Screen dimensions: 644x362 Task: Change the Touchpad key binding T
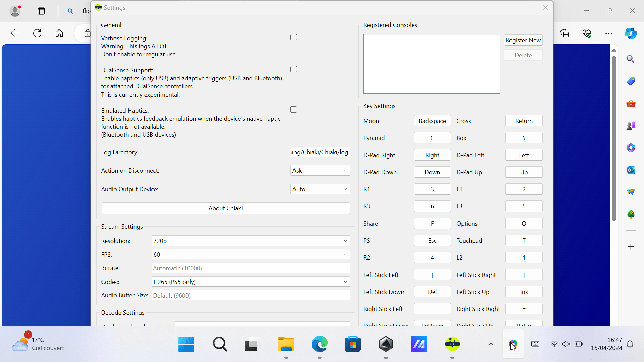tap(524, 241)
